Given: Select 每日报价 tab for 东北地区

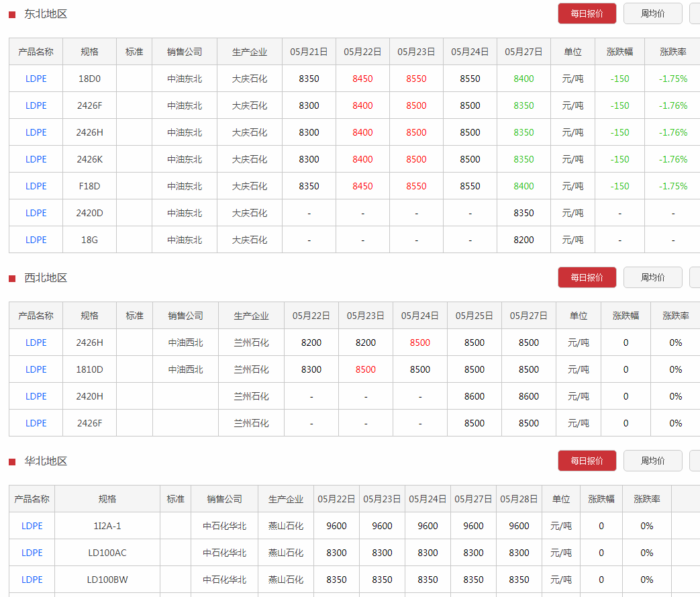Looking at the screenshot, I should tap(587, 13).
